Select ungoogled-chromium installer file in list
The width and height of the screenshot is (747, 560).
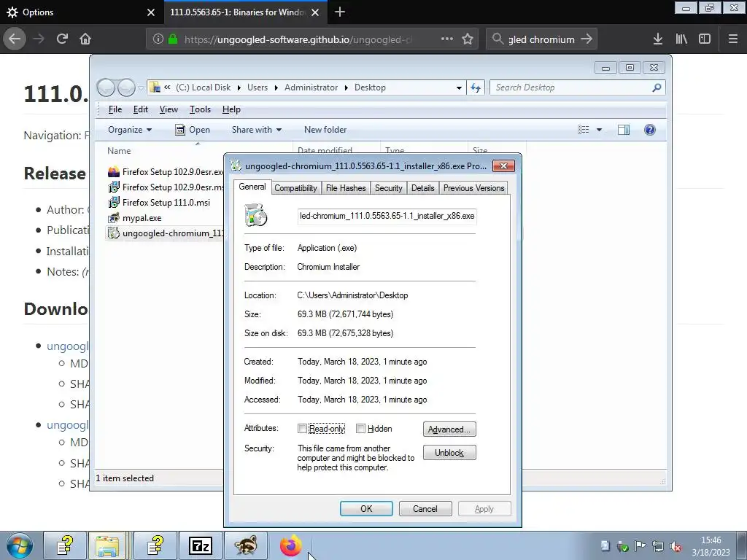[x=166, y=233]
